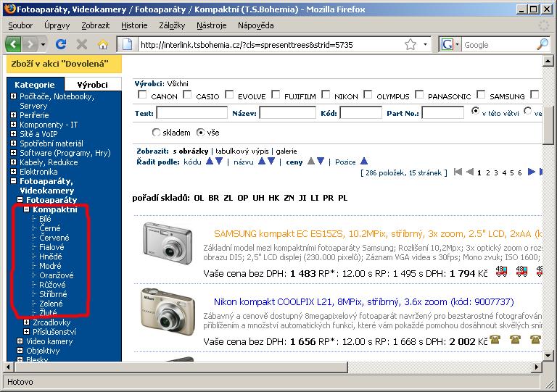Click the page identity icon in address bar
This screenshot has width=557, height=392.
pyautogui.click(x=127, y=45)
